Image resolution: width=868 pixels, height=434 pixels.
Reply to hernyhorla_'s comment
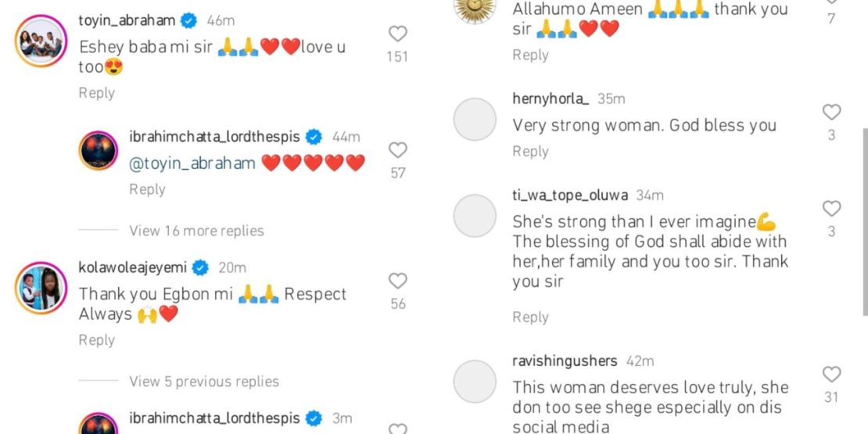(x=530, y=151)
